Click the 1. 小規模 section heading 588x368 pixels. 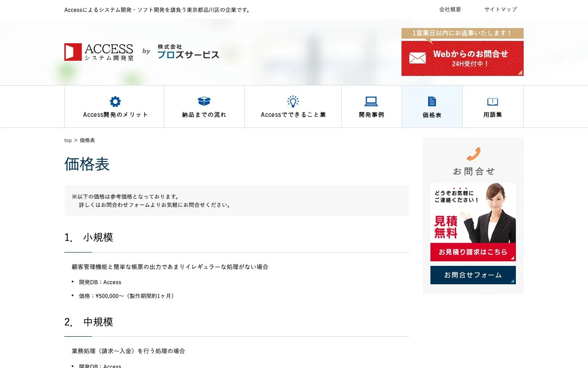[x=89, y=237]
